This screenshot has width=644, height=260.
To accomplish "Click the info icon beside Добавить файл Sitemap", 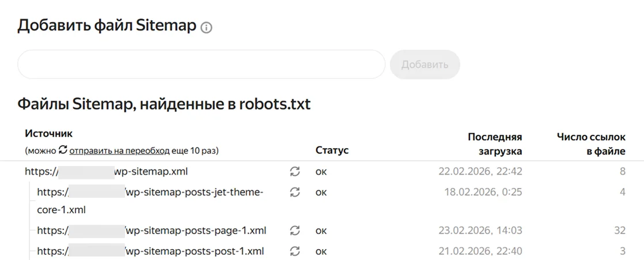I will 206,28.
